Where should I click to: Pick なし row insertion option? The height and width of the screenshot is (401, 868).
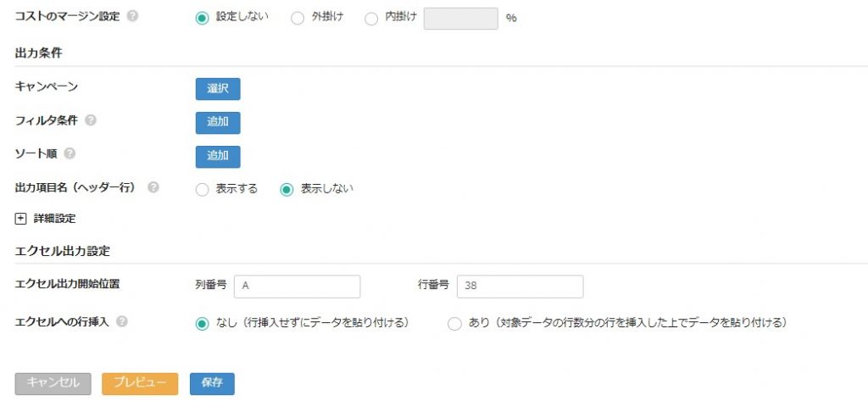(x=202, y=324)
